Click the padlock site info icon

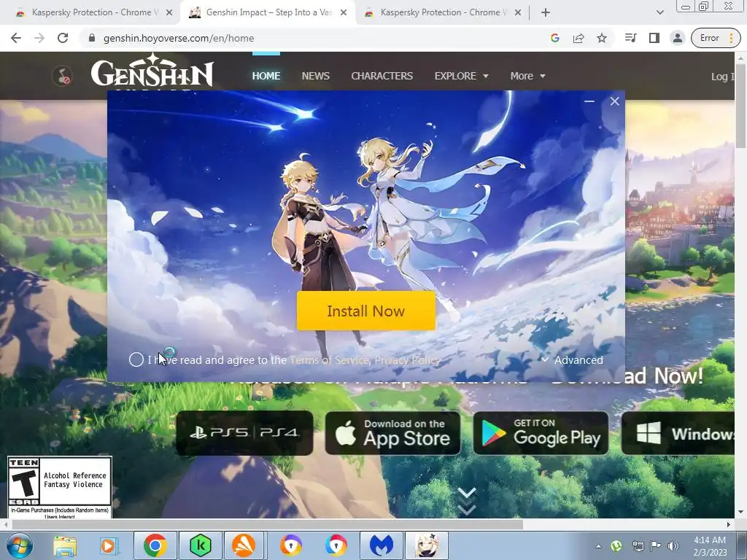point(92,38)
